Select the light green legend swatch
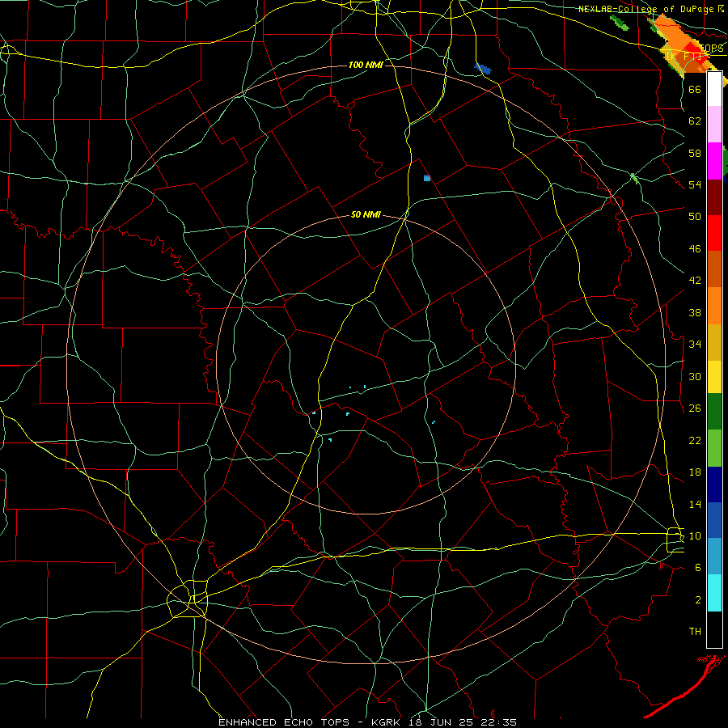This screenshot has width=728, height=728. (x=714, y=448)
